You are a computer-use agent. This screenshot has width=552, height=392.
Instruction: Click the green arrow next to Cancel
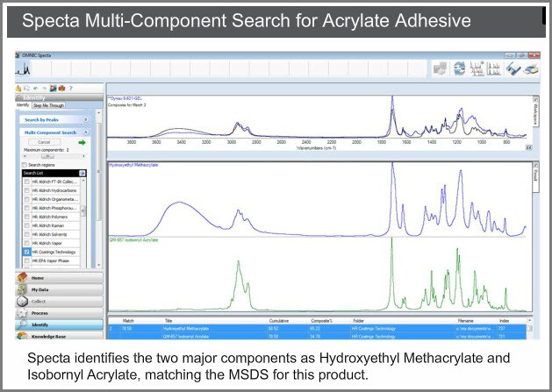(82, 141)
